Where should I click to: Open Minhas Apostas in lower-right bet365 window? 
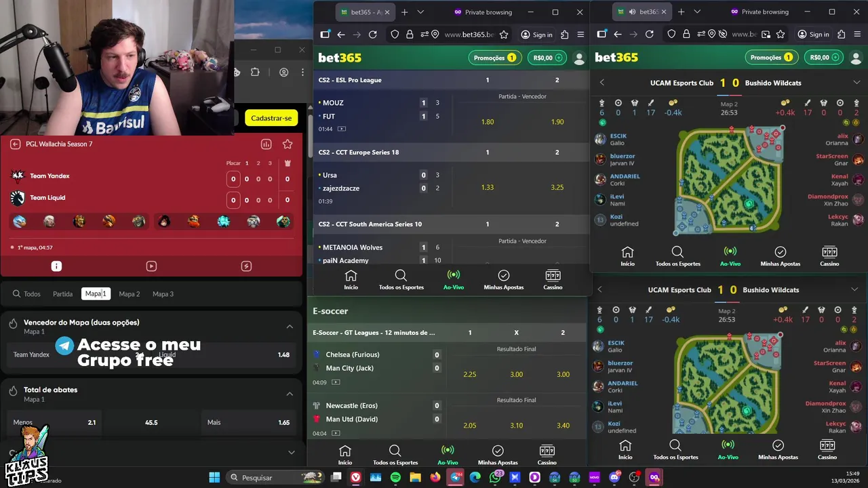[x=778, y=449]
